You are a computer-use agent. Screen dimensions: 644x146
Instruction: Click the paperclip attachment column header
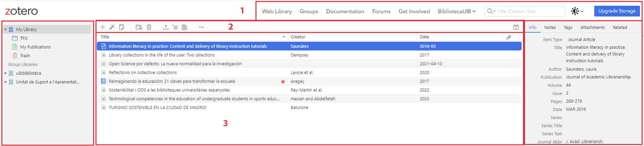[509, 37]
